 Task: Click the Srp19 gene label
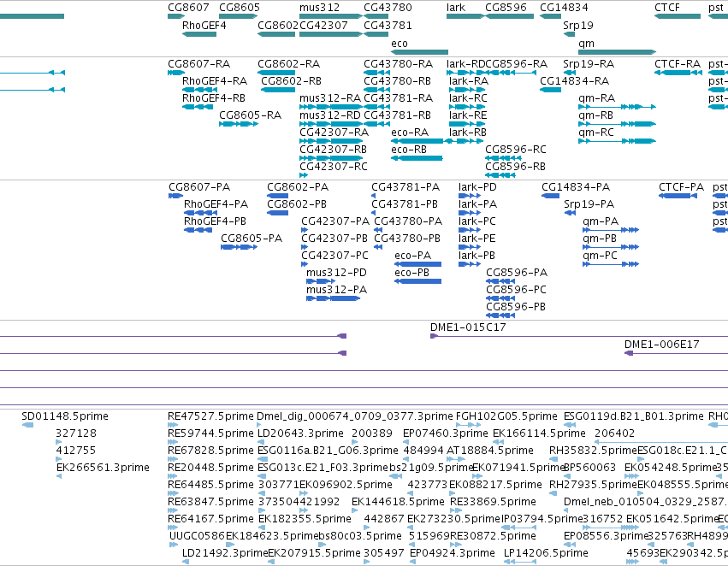pos(578,25)
